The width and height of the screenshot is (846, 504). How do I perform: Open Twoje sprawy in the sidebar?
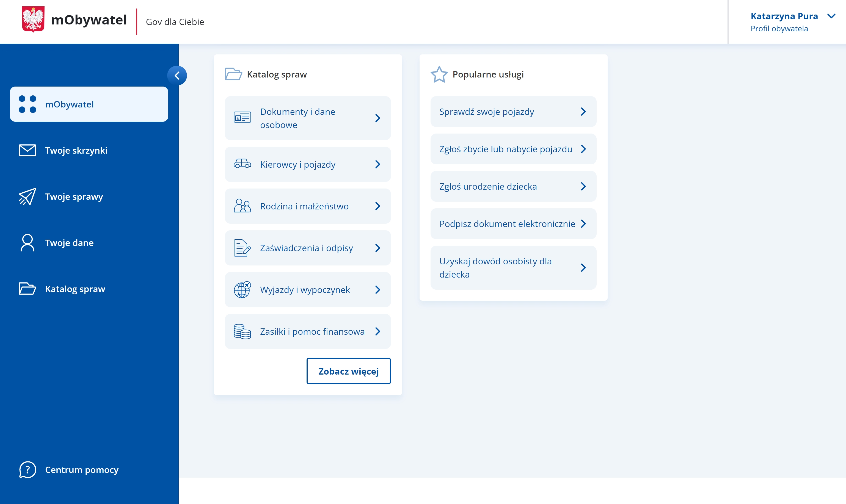(x=89, y=196)
